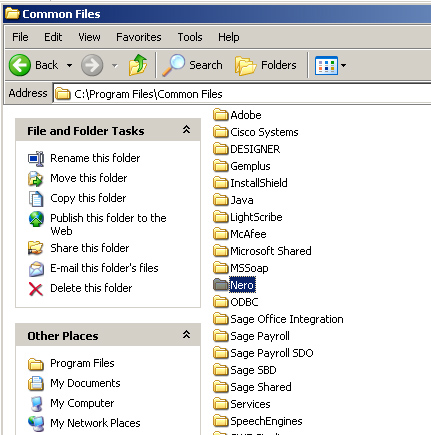The height and width of the screenshot is (435, 431).
Task: Click the Views icon in toolbar
Action: (x=326, y=66)
